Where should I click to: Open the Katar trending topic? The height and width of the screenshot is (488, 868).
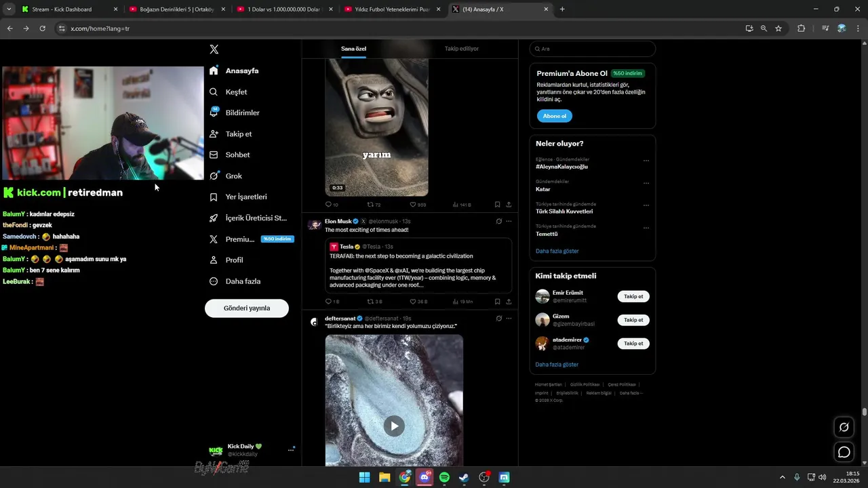543,189
